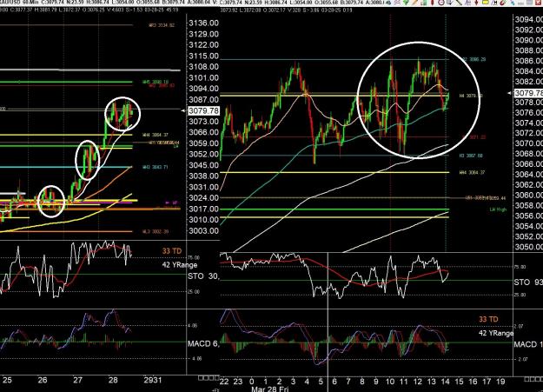
Task: Click the red down-arrow marker tool
Action: 476,3
